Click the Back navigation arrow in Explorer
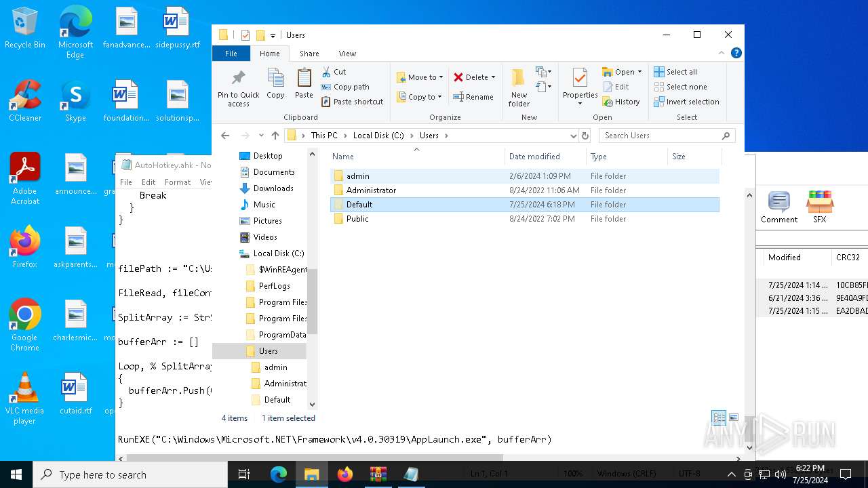This screenshot has width=868, height=488. click(x=225, y=136)
